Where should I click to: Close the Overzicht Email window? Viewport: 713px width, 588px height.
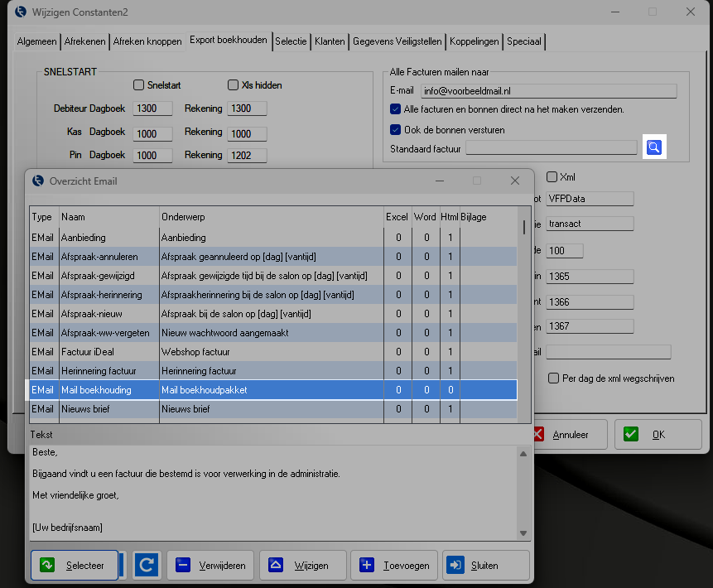[515, 181]
